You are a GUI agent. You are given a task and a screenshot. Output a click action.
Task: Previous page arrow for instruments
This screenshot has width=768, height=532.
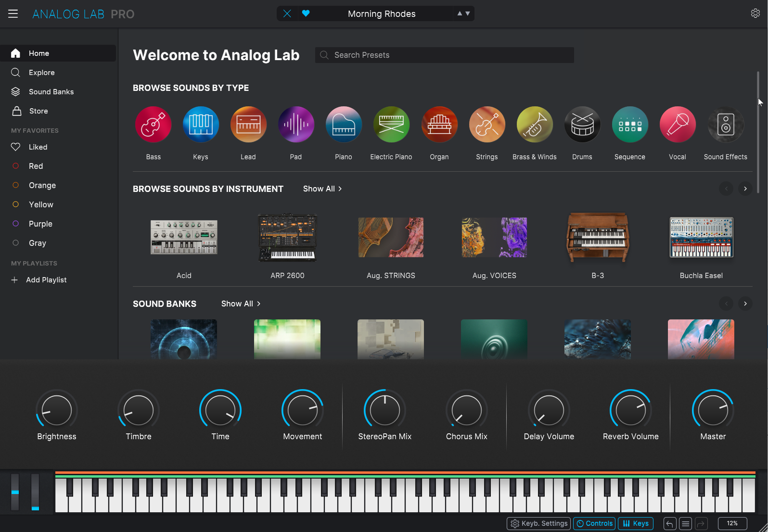pyautogui.click(x=726, y=189)
